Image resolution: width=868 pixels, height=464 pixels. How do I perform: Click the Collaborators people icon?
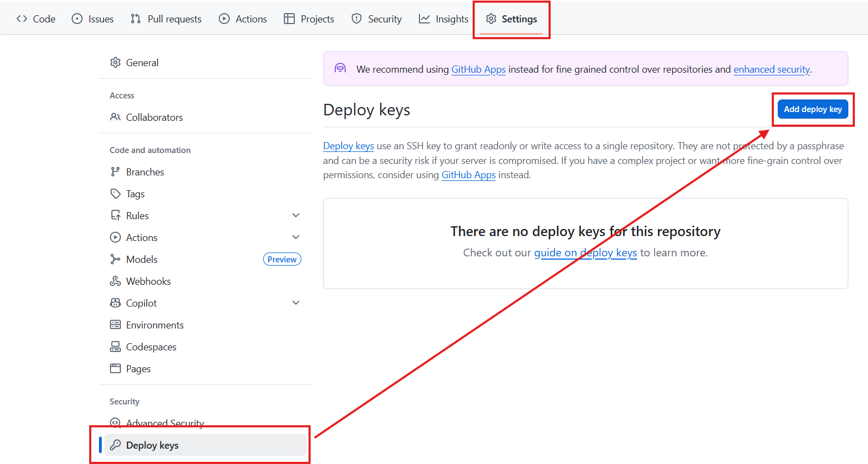pyautogui.click(x=115, y=117)
